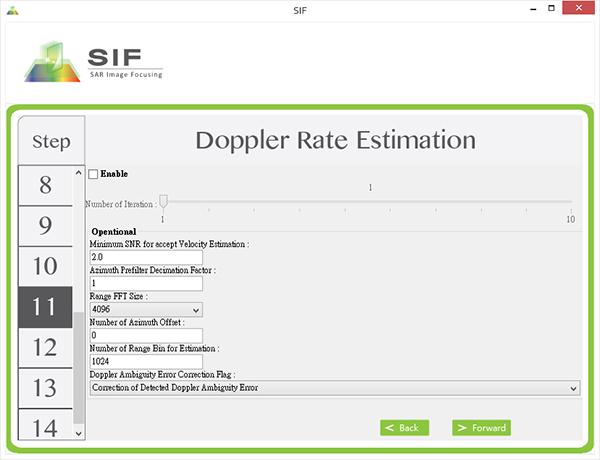Click the Number of Iteration slider handle
This screenshot has width=600, height=460.
click(x=163, y=202)
